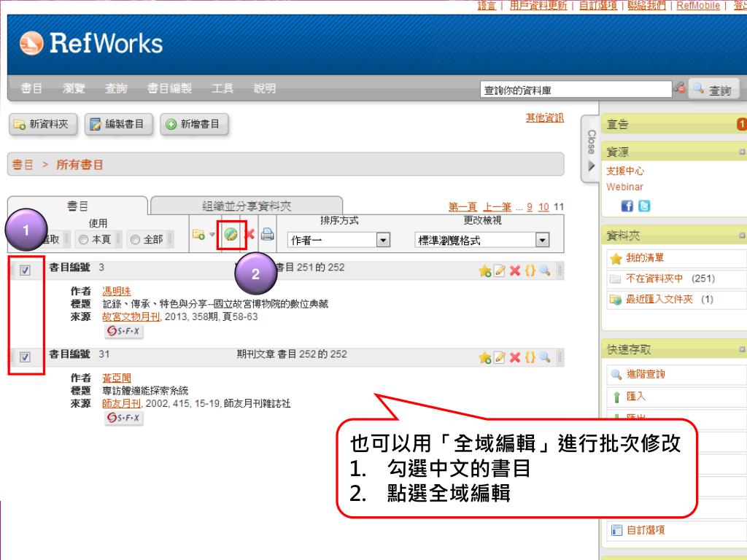
Task: Click the cite braces icon for reference 31
Action: (530, 357)
